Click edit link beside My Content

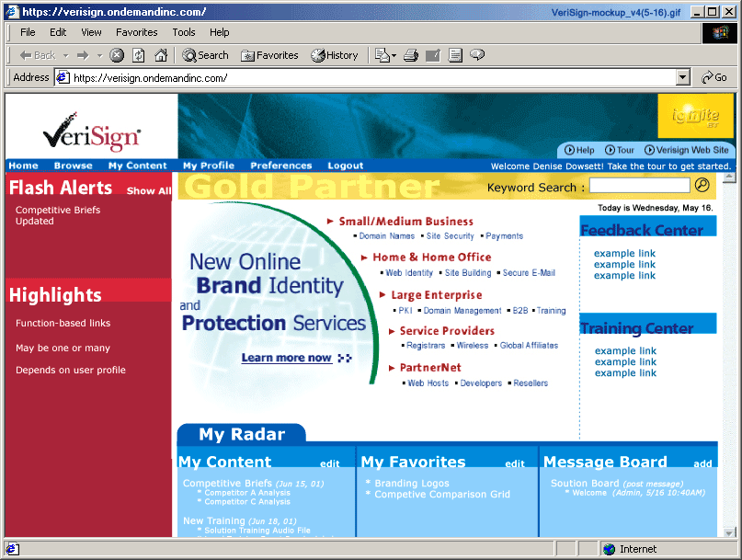[330, 463]
